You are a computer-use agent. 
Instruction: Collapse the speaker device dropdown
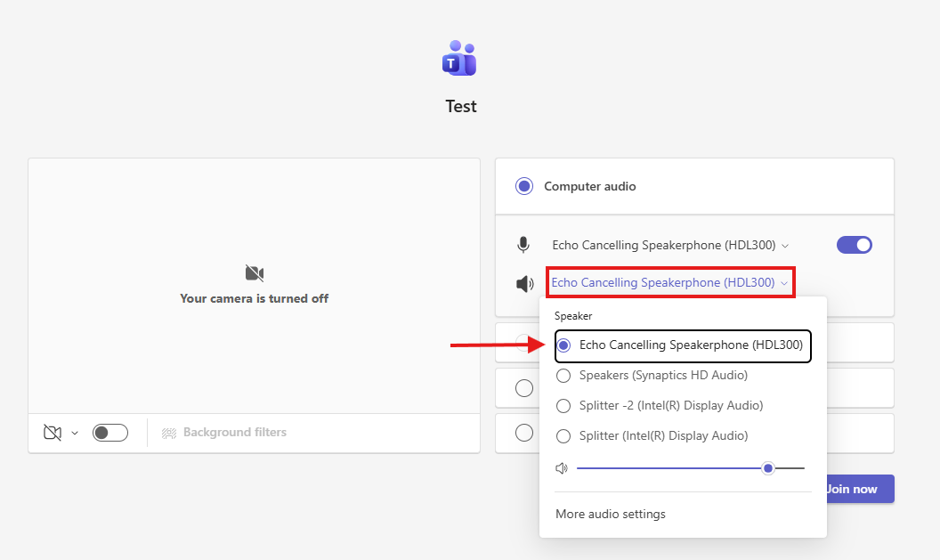670,282
